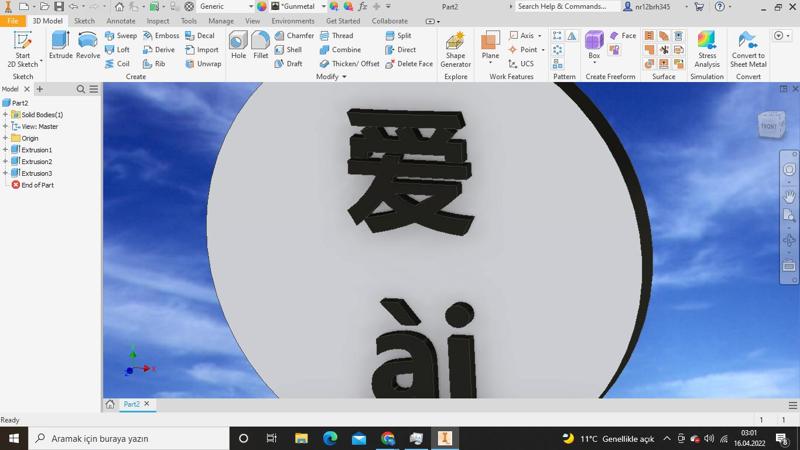Image resolution: width=800 pixels, height=450 pixels.
Task: Start a 2D Sketch
Action: [x=22, y=49]
